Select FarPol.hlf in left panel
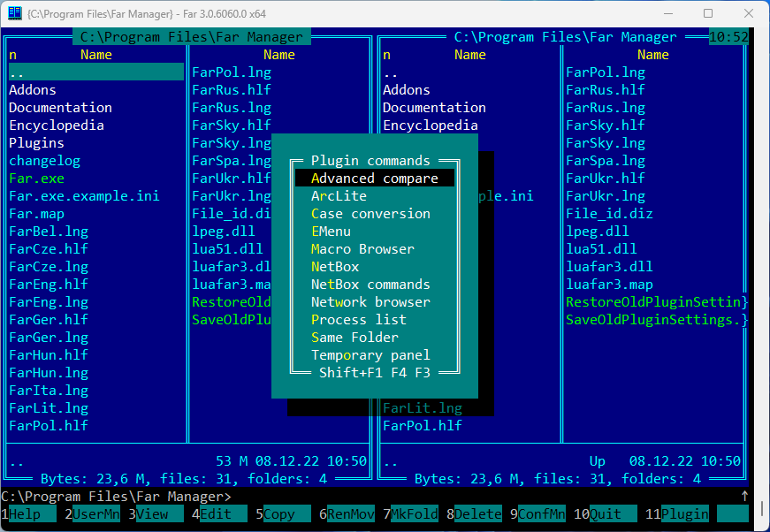Screen dimensions: 770x532 tap(49, 425)
